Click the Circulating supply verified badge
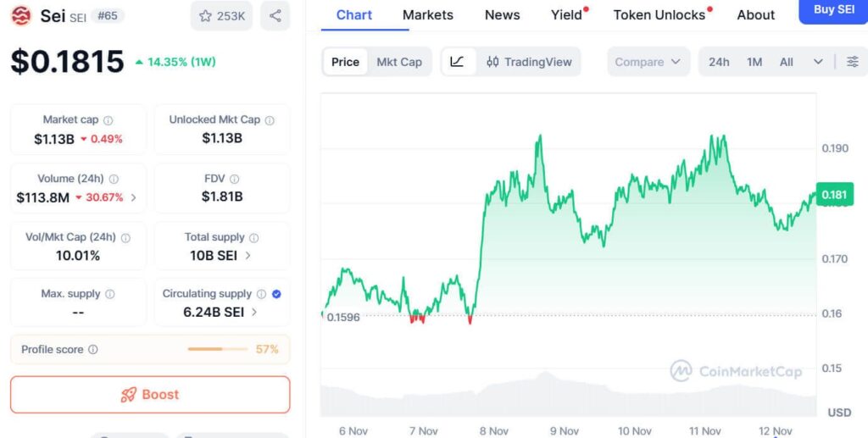Image resolution: width=868 pixels, height=438 pixels. pos(276,294)
